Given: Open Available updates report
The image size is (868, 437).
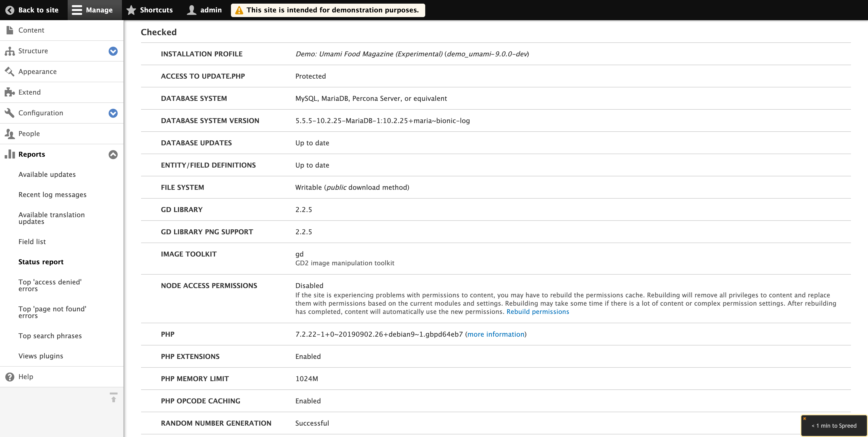Looking at the screenshot, I should 47,174.
